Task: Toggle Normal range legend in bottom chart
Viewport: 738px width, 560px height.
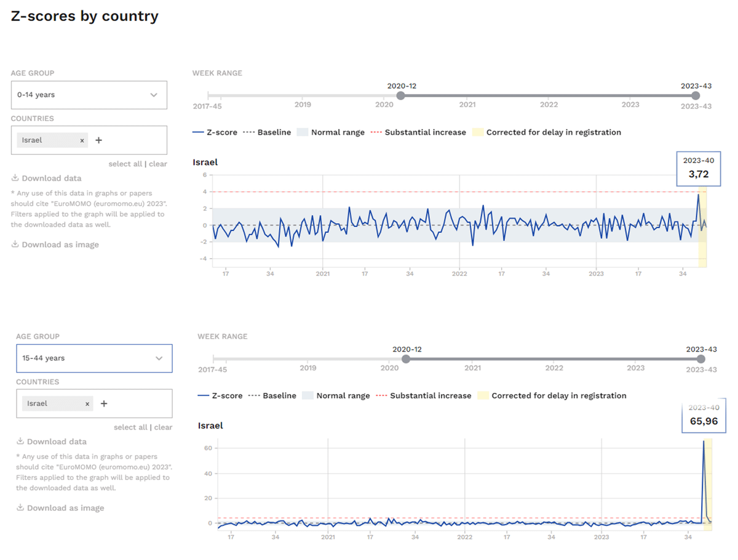Action: point(336,396)
